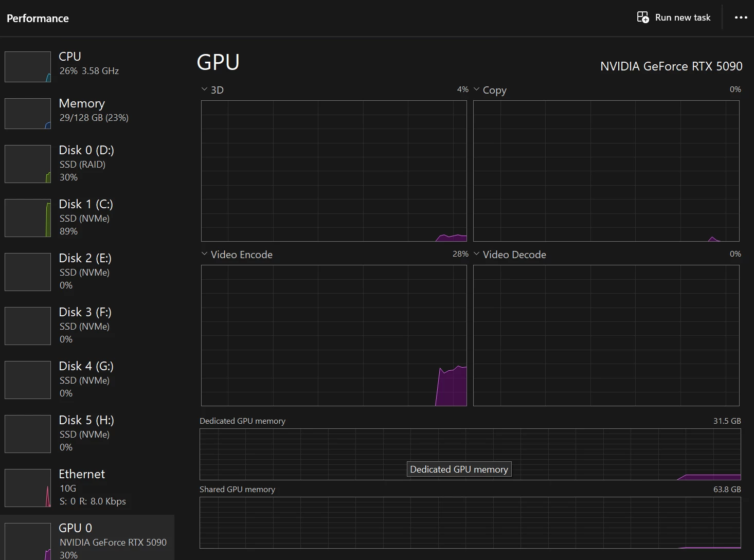754x560 pixels.
Task: Open the Ethernet performance view
Action: click(87, 487)
